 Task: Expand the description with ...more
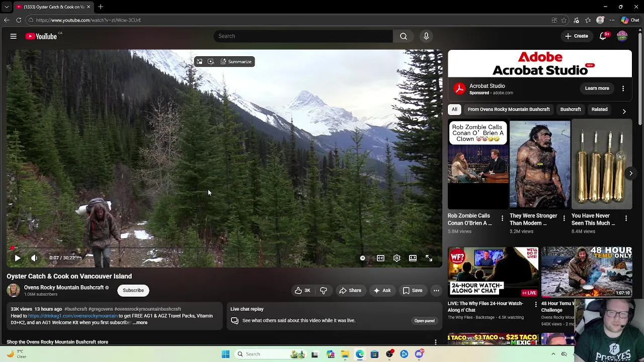140,323
